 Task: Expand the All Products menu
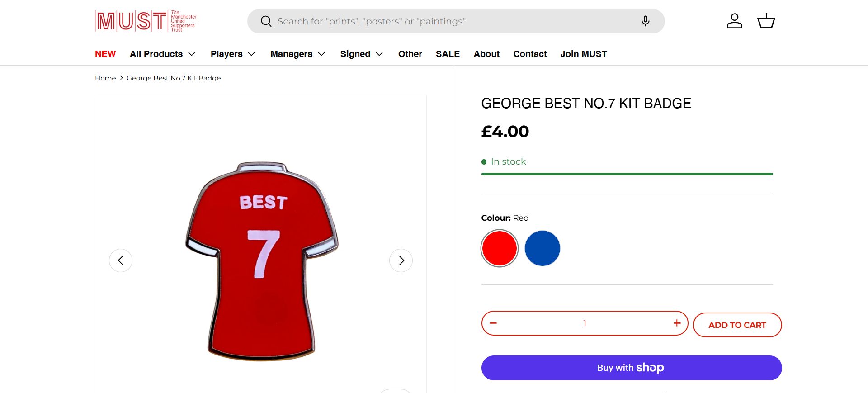coord(163,54)
